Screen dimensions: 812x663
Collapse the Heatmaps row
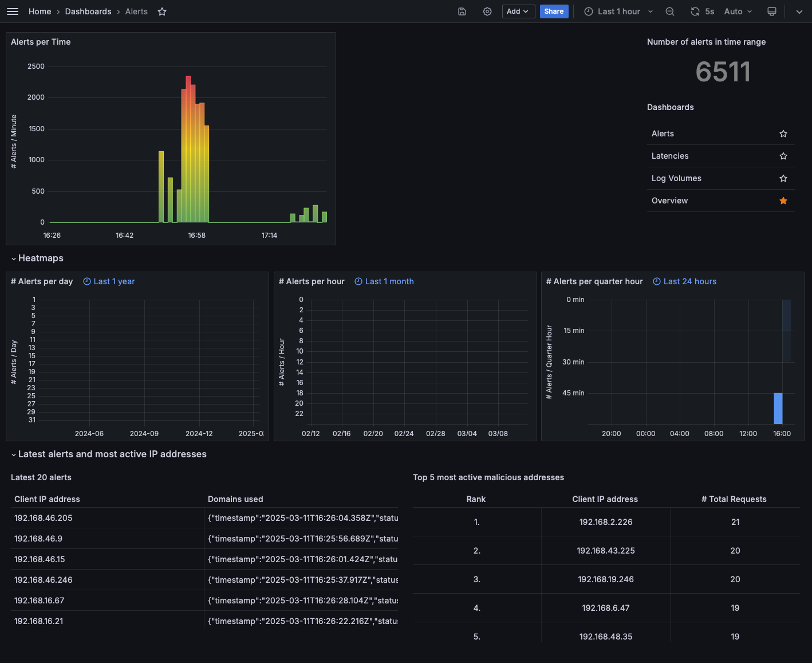(x=37, y=258)
